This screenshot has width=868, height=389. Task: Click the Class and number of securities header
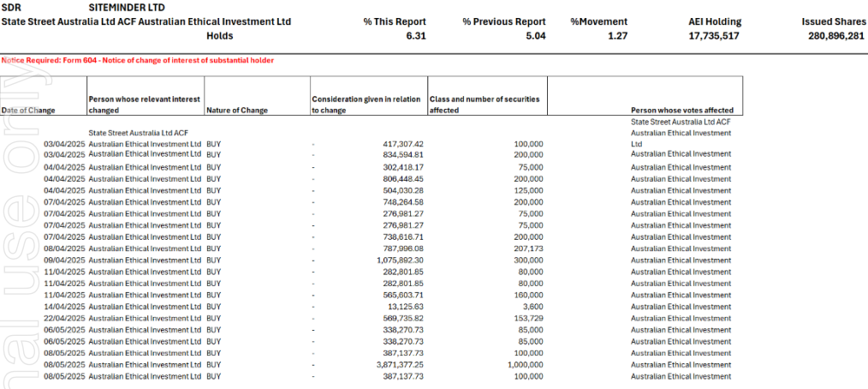[x=485, y=105]
